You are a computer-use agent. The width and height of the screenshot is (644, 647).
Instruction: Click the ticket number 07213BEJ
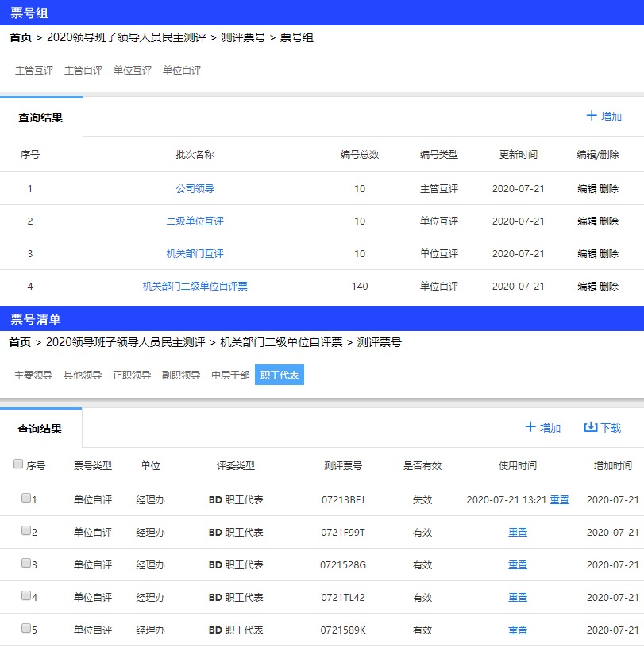(x=343, y=499)
